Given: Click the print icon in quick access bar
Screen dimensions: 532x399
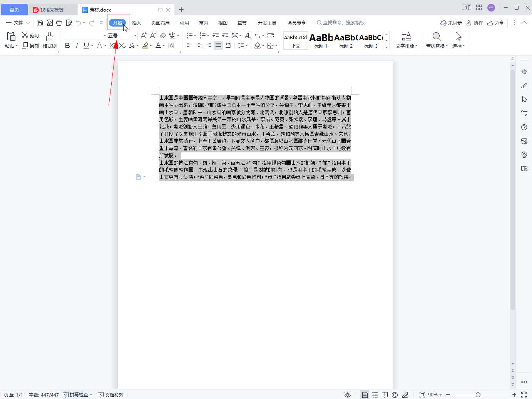Looking at the screenshot, I should coord(59,23).
